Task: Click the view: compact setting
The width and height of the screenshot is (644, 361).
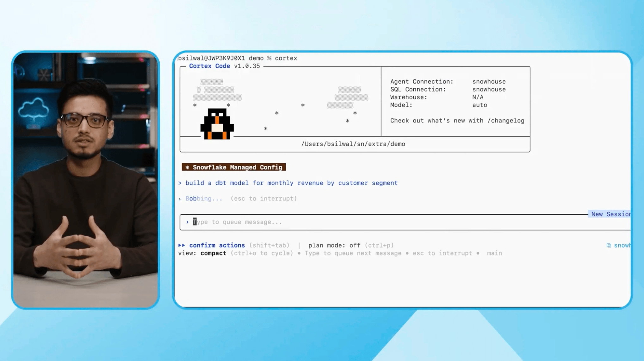Action: pyautogui.click(x=202, y=253)
